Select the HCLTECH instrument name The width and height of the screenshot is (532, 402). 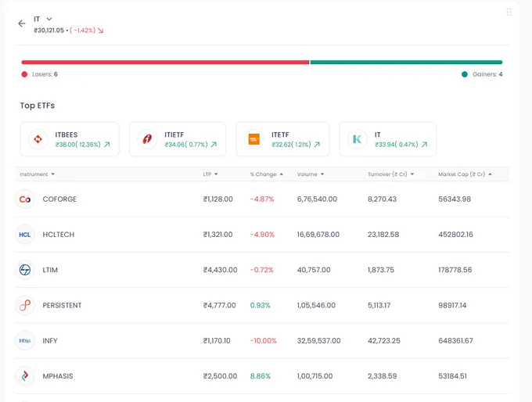point(59,235)
